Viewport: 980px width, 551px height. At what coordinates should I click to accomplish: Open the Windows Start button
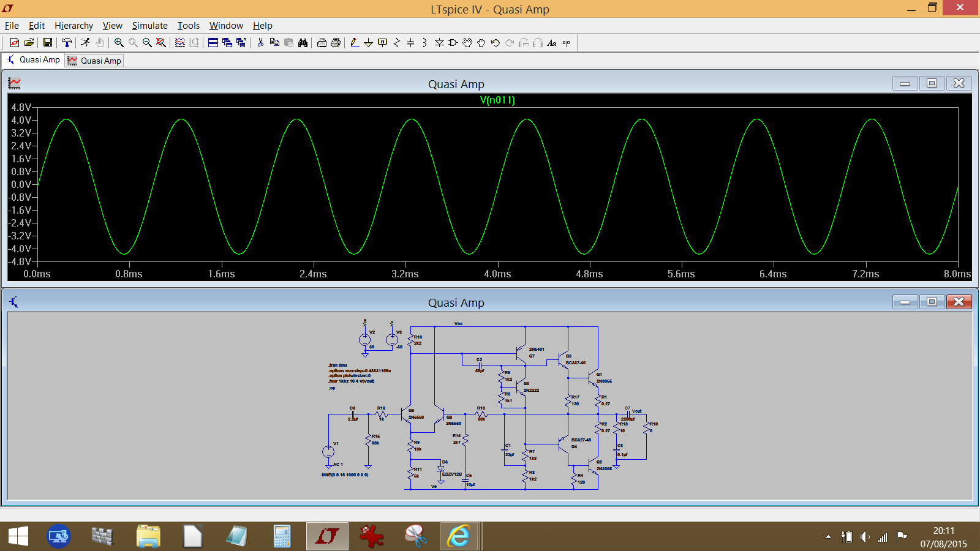pyautogui.click(x=18, y=536)
